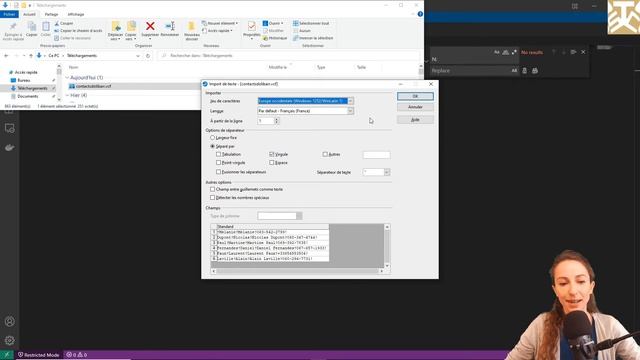Click the Replace All icon in find widget
Viewport: 640px width, 360px height.
click(535, 71)
